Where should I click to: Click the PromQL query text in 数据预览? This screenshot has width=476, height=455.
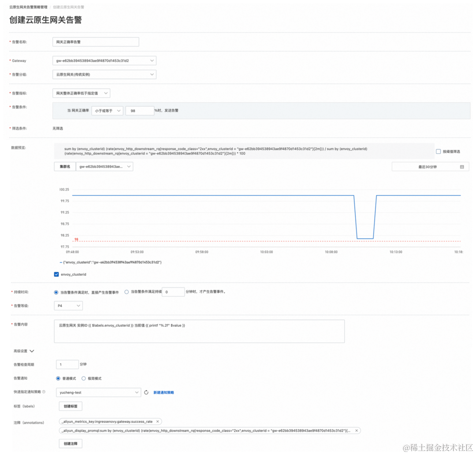point(216,151)
